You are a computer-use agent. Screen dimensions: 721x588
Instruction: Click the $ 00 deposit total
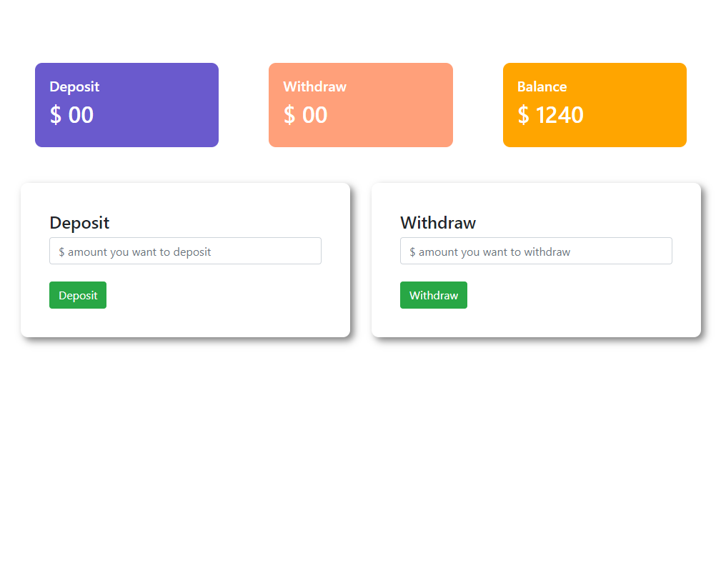[71, 115]
